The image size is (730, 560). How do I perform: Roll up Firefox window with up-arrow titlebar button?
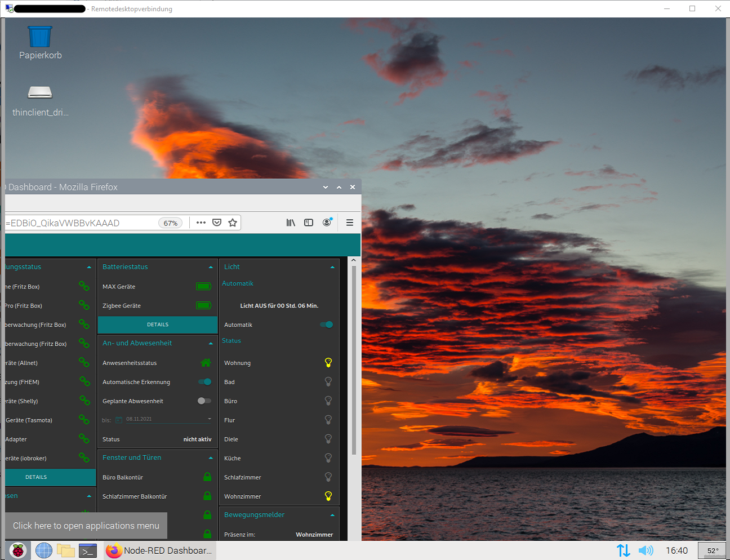point(339,187)
